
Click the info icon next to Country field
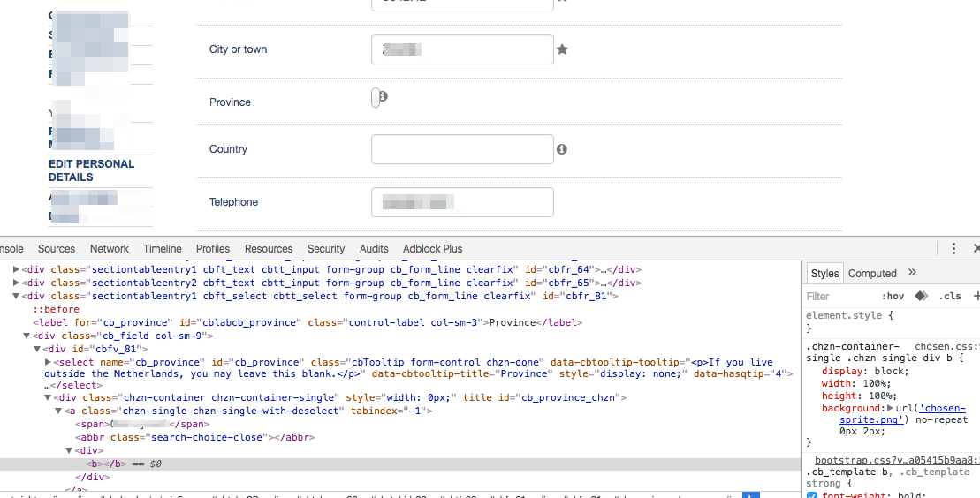point(562,150)
